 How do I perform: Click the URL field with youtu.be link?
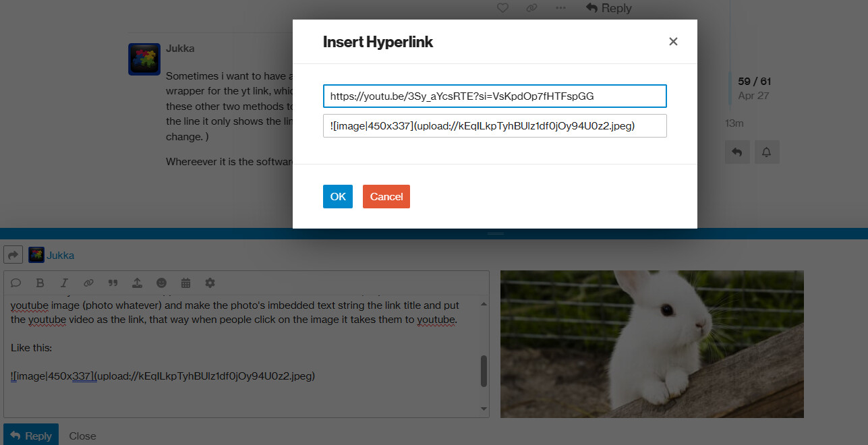click(x=494, y=96)
